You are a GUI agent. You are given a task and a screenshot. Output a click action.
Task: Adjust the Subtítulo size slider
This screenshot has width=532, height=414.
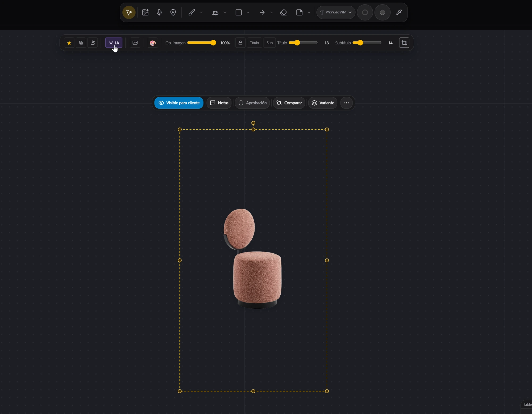click(367, 43)
